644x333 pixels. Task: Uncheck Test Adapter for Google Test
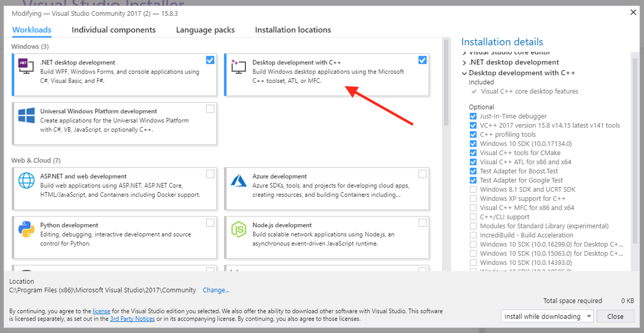click(x=473, y=180)
